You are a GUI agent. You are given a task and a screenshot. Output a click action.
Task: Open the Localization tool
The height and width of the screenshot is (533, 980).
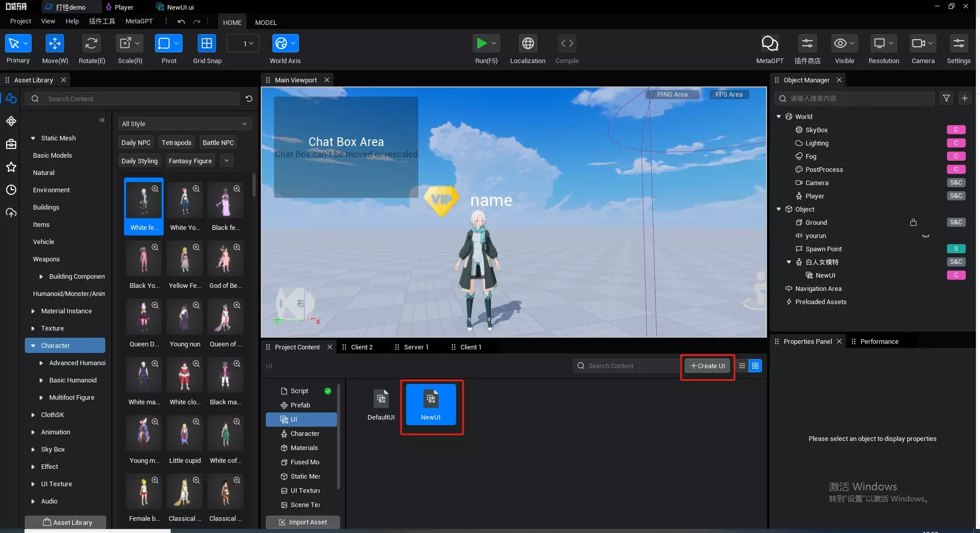528,44
